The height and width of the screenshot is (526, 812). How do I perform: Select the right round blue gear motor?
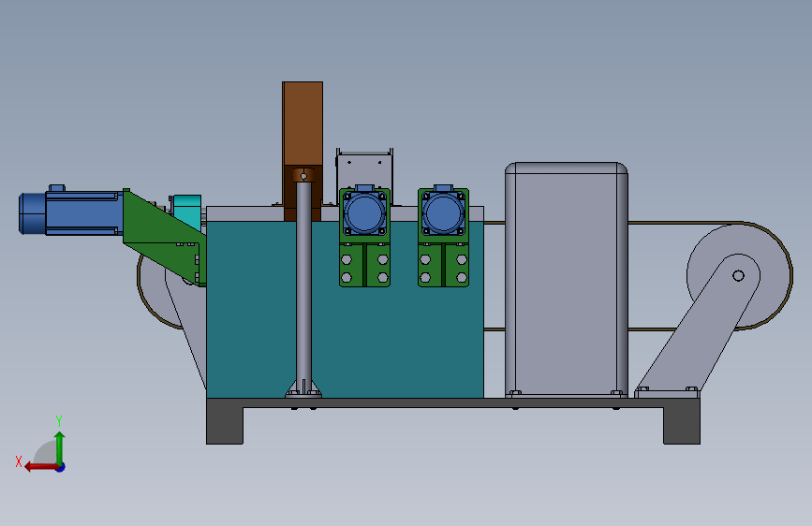pyautogui.click(x=443, y=213)
